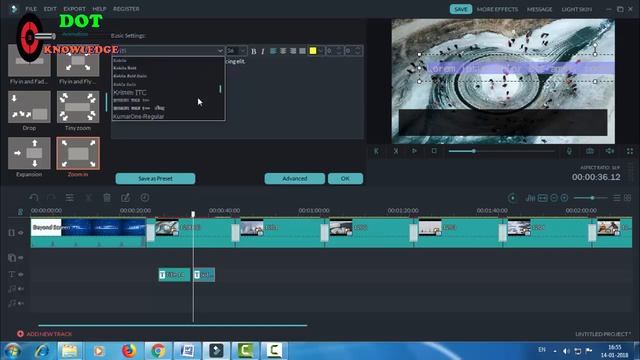640x360 pixels.
Task: Play the preview video
Action: [414, 151]
